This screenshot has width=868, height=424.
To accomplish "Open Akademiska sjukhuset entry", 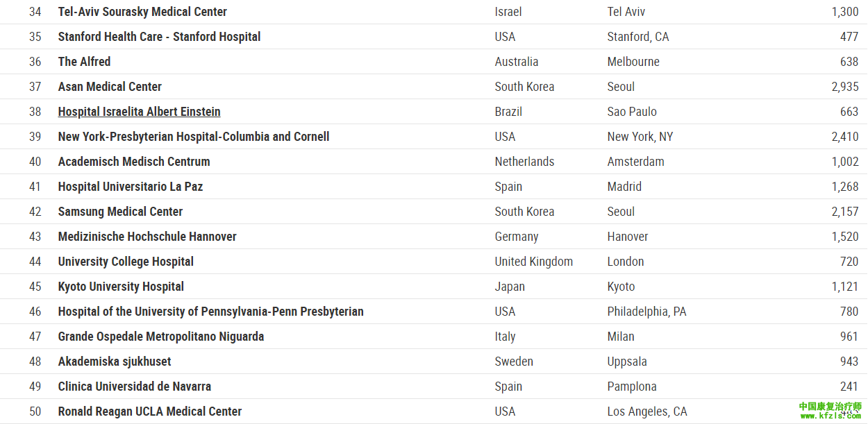I will 115,362.
